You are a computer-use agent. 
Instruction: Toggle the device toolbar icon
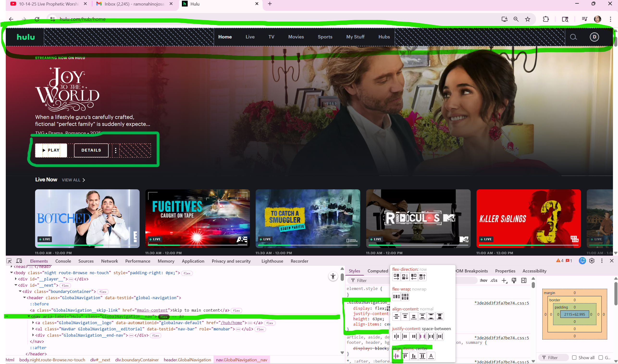coord(19,261)
